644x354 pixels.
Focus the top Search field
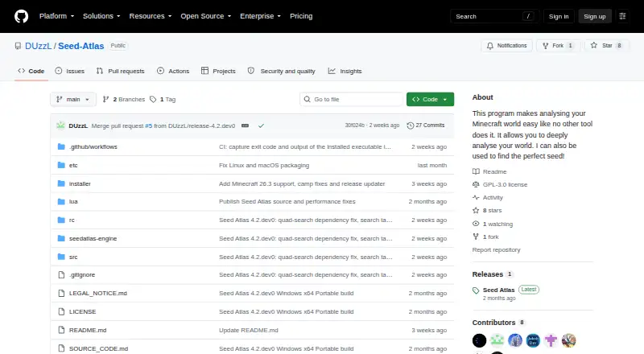[494, 16]
